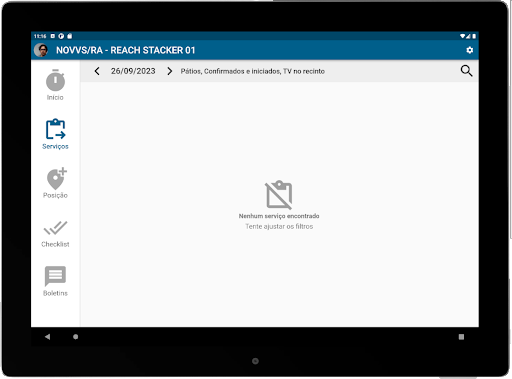Screen dimensions: 512x379
Task: Tap the user profile avatar
Action: click(x=41, y=50)
